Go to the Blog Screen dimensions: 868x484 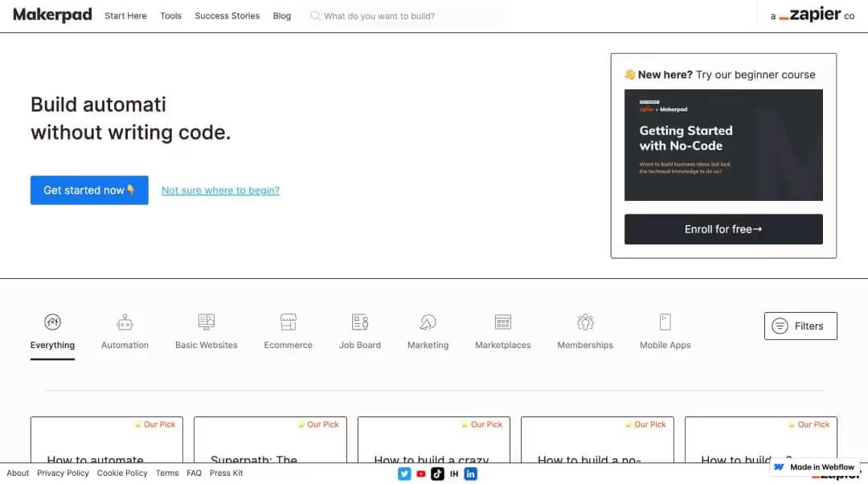pyautogui.click(x=282, y=16)
